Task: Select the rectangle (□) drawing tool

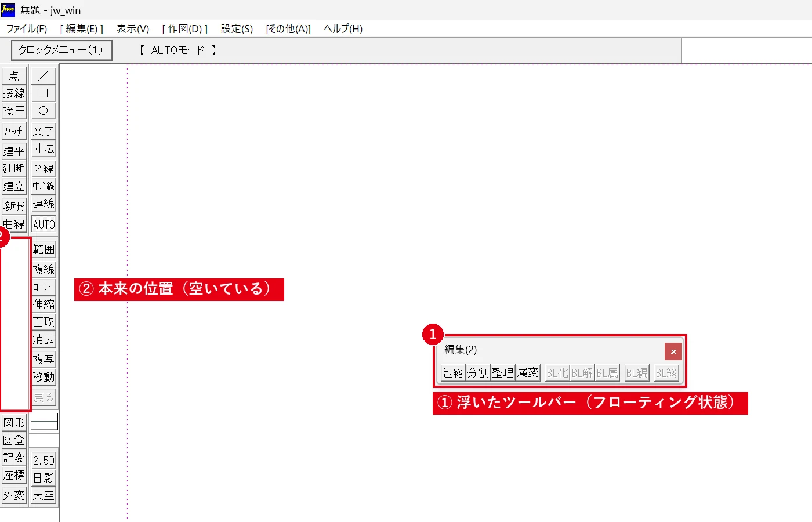Action: click(x=43, y=93)
